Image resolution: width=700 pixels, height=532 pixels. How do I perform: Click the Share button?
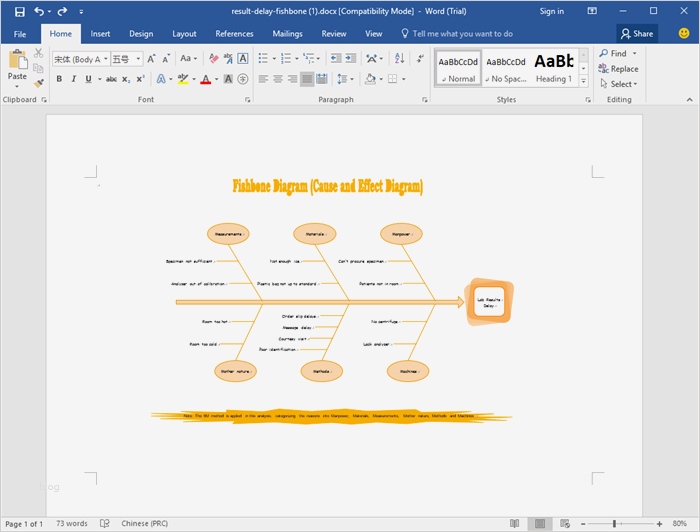[637, 33]
